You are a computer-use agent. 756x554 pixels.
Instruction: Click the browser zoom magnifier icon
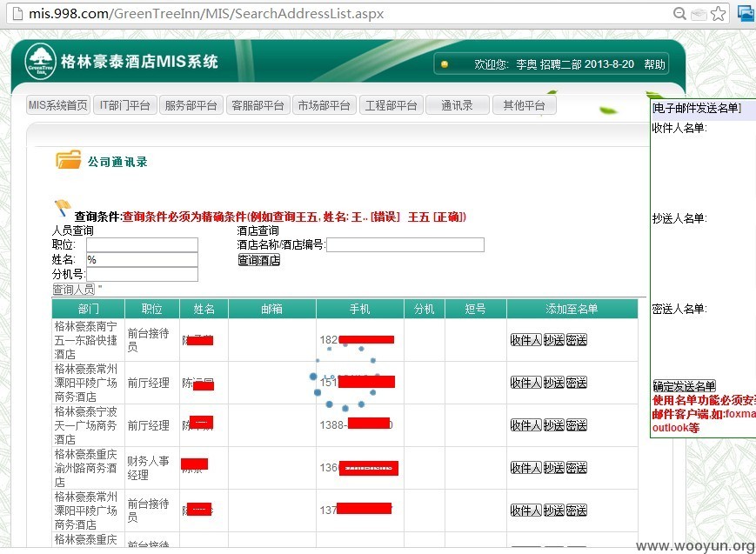(x=679, y=14)
